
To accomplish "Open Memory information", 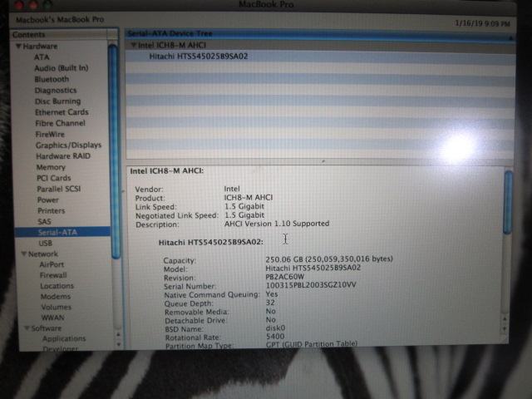I will coord(51,167).
